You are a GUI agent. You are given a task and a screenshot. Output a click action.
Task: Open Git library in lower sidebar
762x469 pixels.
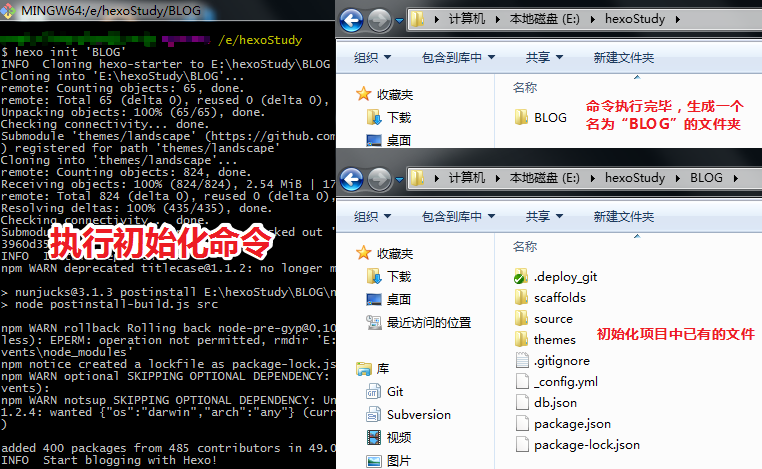[384, 391]
